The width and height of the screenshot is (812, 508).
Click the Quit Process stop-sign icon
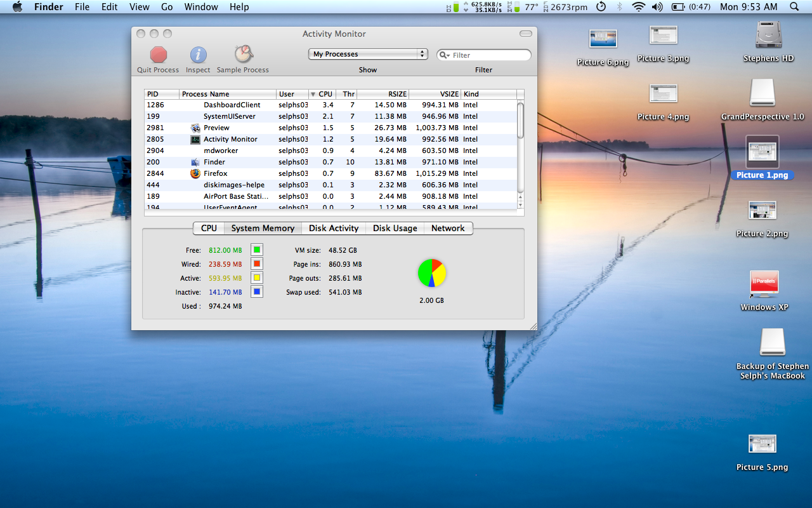158,55
